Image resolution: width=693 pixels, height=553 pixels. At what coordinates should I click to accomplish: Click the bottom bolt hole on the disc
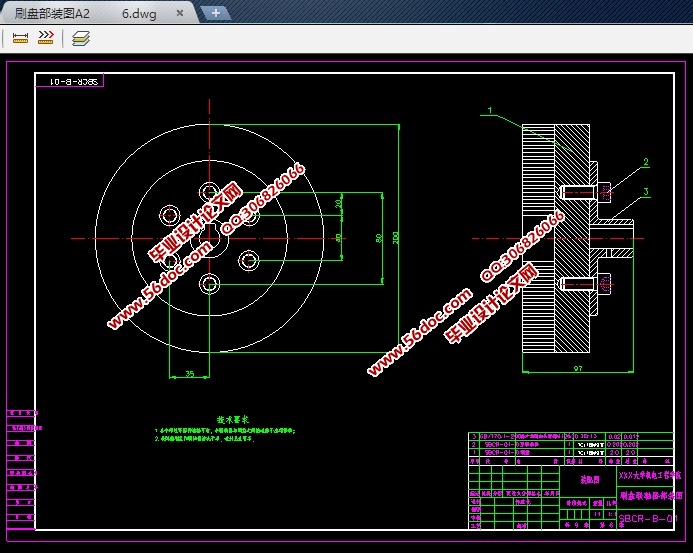(x=209, y=284)
